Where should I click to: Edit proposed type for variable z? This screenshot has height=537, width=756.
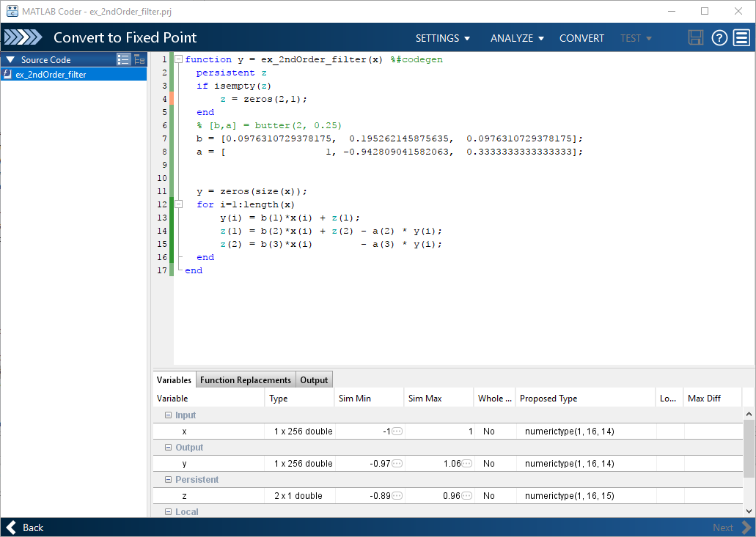(585, 495)
